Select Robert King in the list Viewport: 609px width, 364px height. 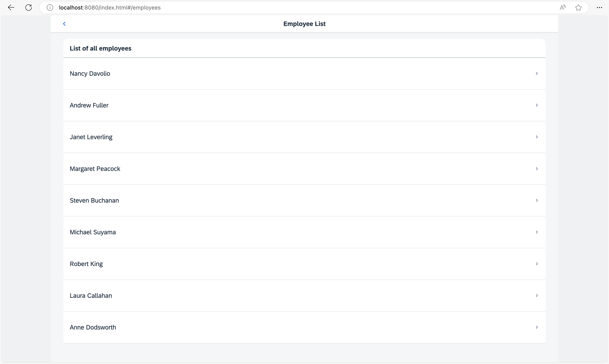(x=304, y=264)
